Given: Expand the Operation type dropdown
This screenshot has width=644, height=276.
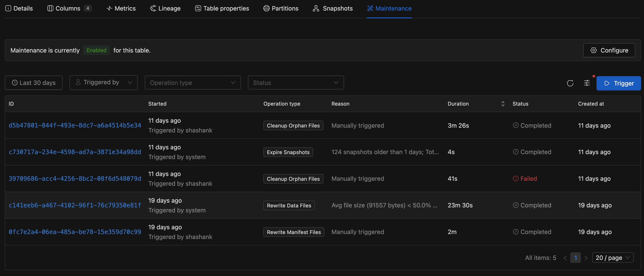Looking at the screenshot, I should (x=193, y=83).
